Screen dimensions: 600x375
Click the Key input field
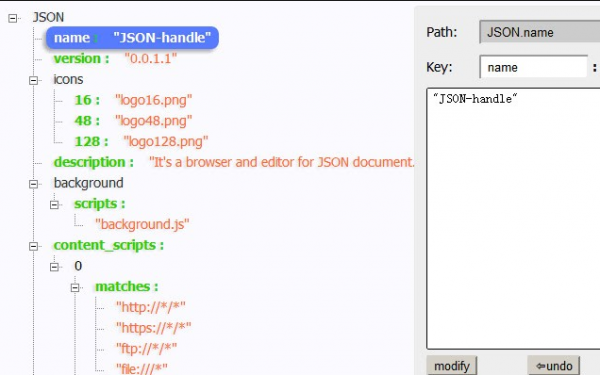[533, 67]
